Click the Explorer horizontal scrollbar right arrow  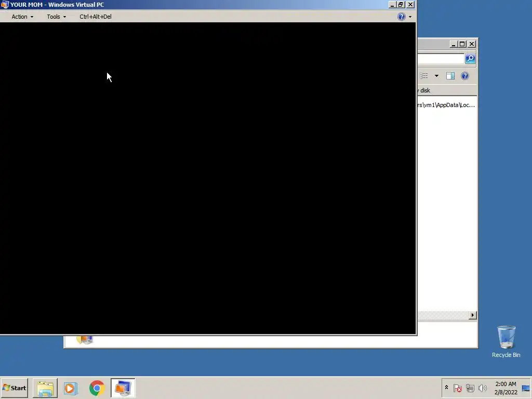click(473, 315)
